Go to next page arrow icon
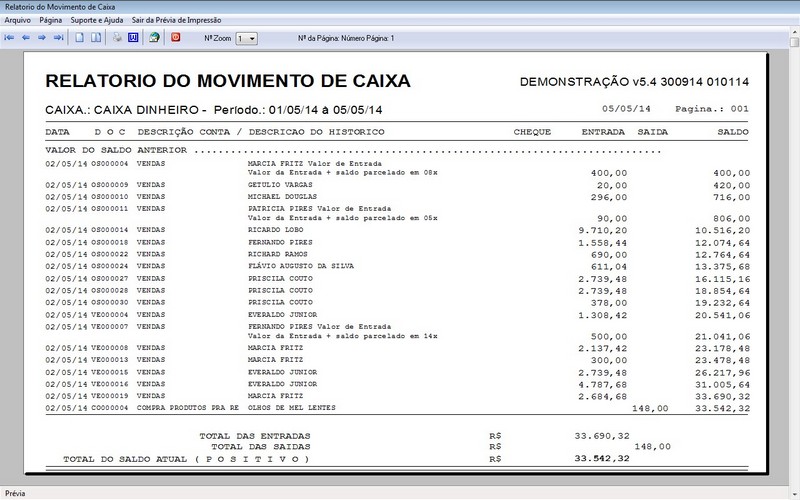The image size is (800, 500). 42,38
